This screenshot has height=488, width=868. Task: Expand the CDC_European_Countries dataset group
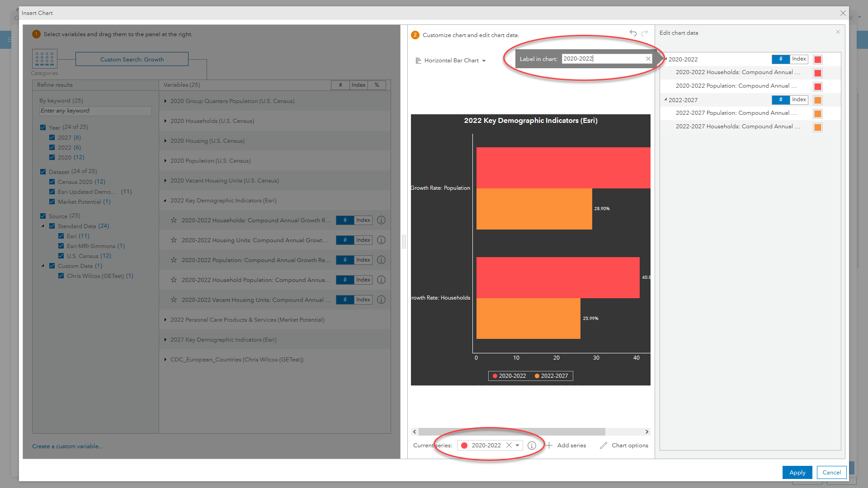coord(166,359)
